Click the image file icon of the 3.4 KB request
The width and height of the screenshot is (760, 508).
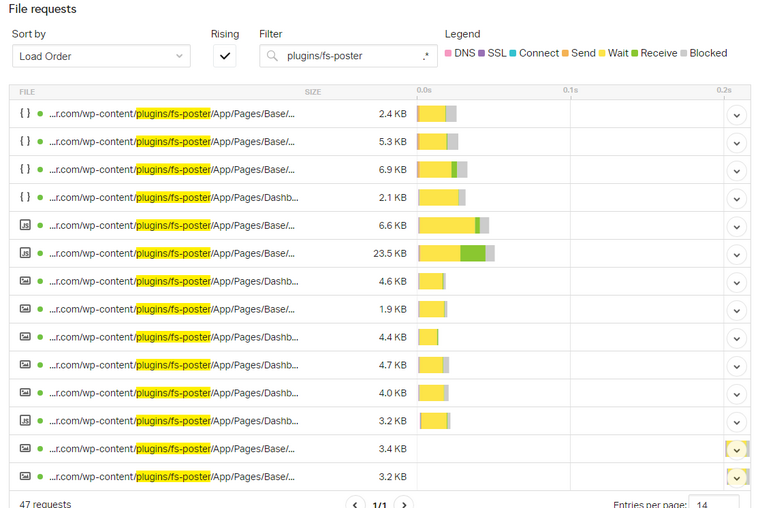click(x=25, y=449)
